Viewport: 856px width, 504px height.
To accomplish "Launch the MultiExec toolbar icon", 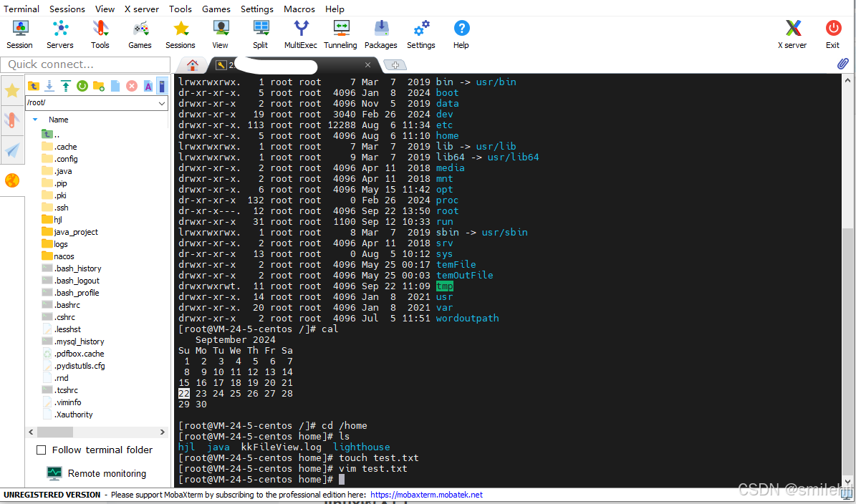I will tap(301, 35).
